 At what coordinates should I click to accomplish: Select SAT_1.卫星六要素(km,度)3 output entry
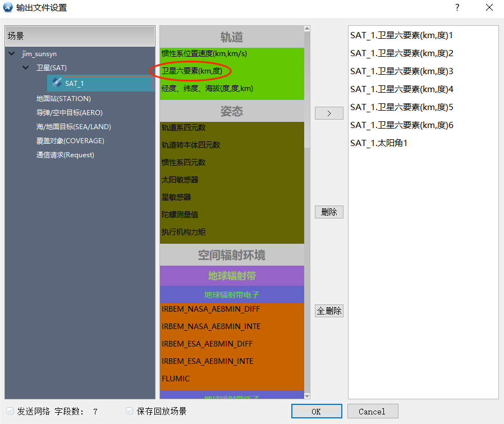pyautogui.click(x=401, y=71)
